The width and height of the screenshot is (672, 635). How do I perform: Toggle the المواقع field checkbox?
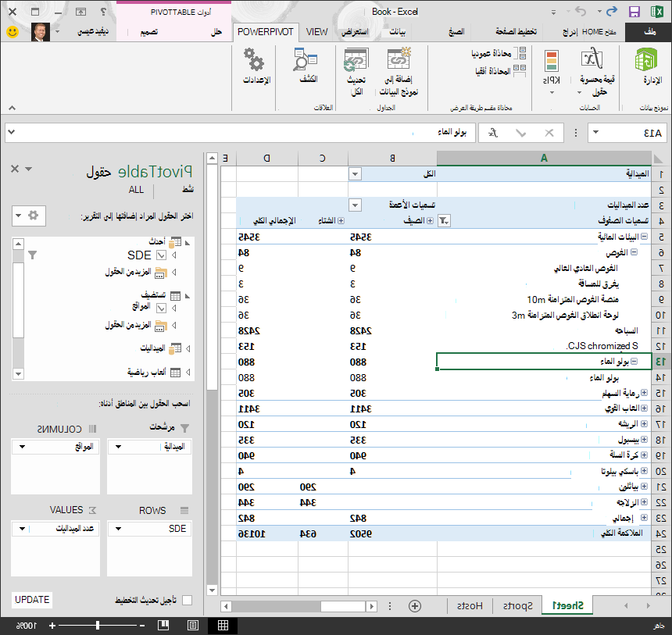pyautogui.click(x=161, y=308)
